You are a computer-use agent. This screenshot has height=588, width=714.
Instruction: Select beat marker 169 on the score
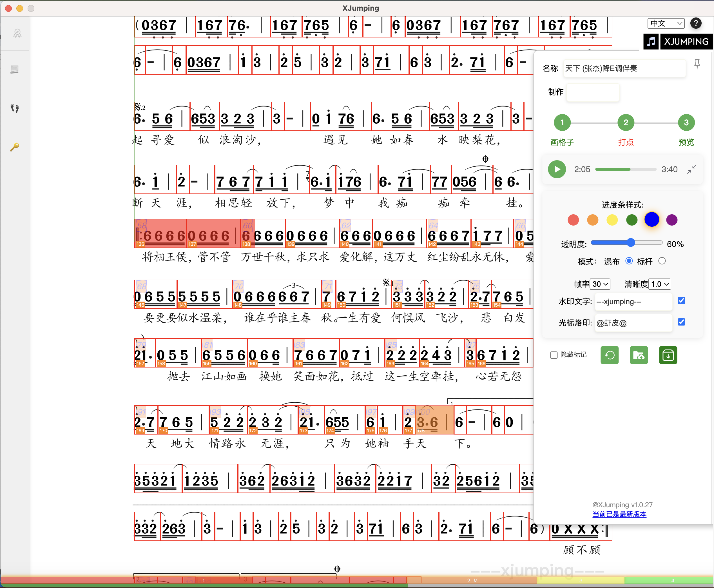(140, 431)
